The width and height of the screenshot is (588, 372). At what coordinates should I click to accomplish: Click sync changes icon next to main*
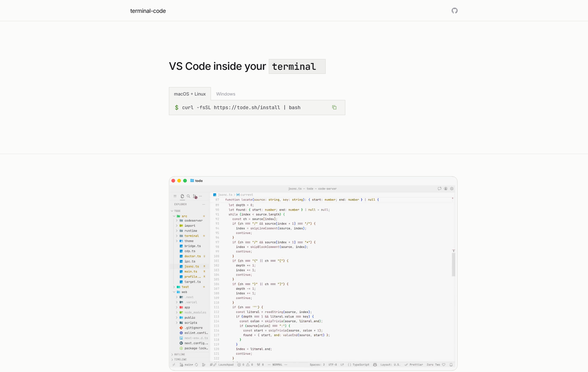click(x=196, y=365)
